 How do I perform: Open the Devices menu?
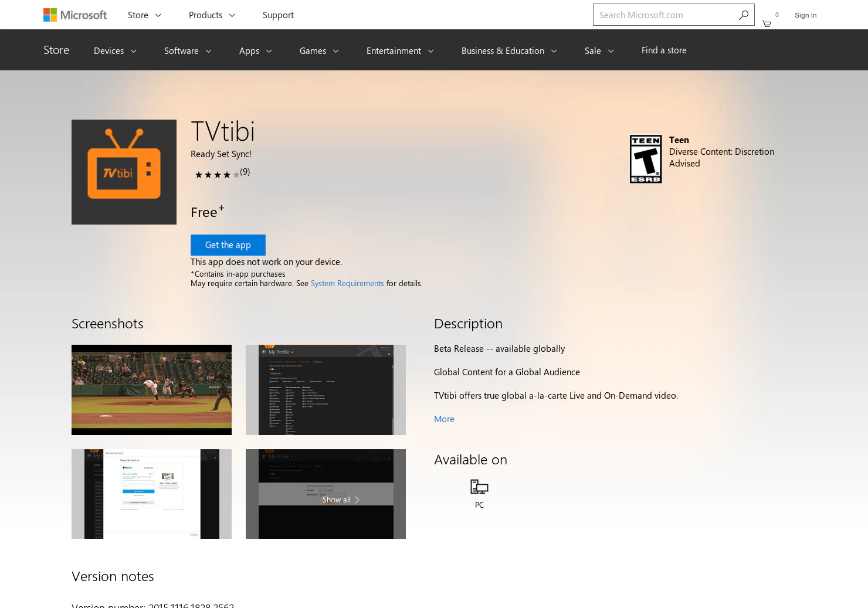click(115, 51)
